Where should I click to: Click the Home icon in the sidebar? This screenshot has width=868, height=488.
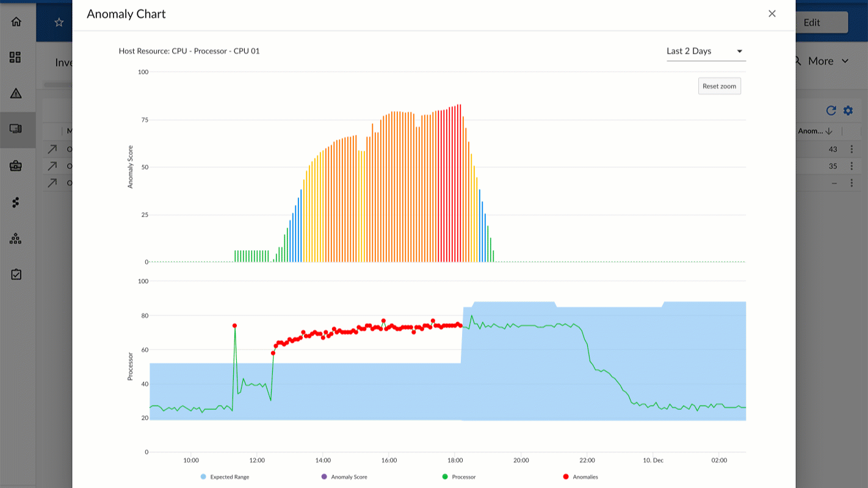16,22
